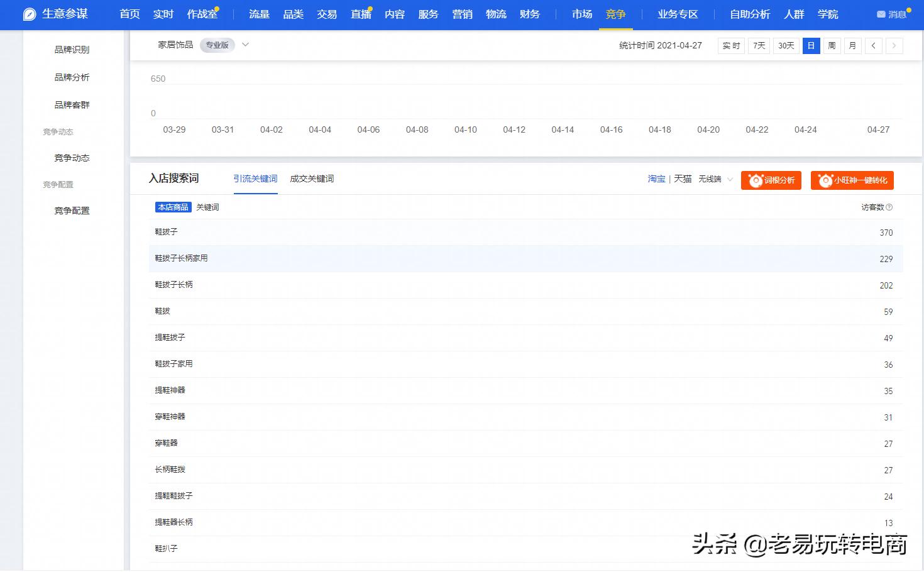924x572 pixels.
Task: Click the 小旺神一键转化 conversion tool
Action: tap(852, 180)
